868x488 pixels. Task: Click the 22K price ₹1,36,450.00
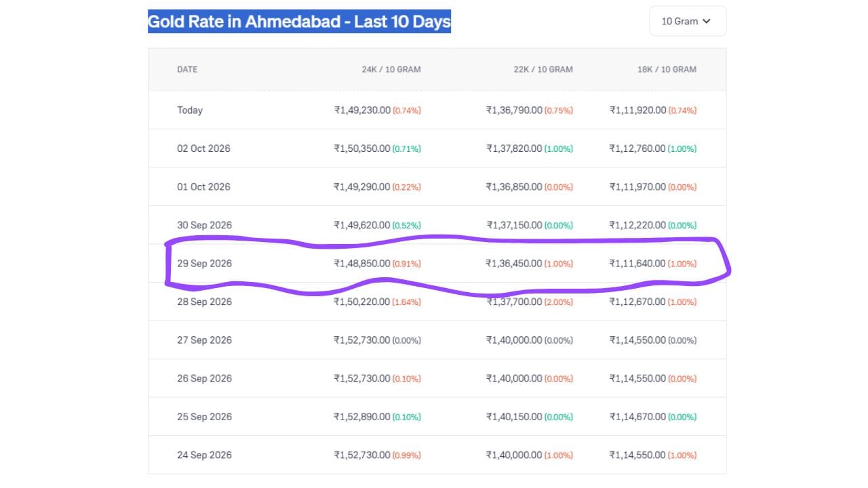(514, 263)
